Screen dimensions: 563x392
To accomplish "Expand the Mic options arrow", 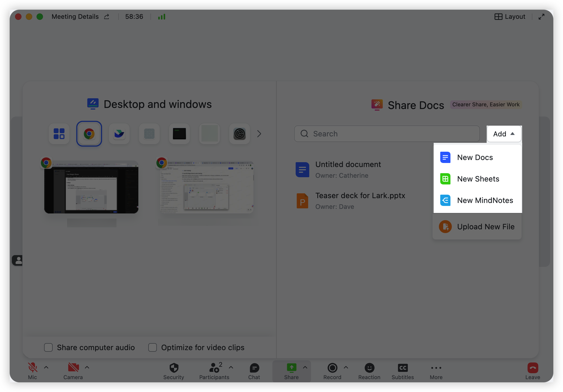I will 46,367.
